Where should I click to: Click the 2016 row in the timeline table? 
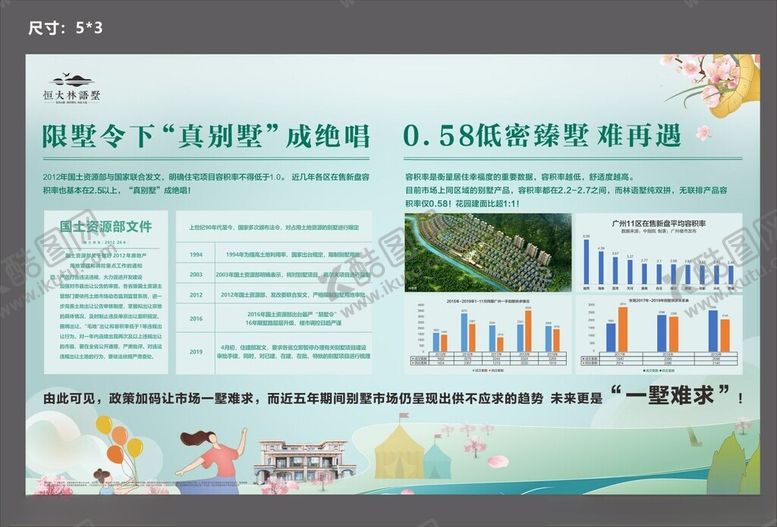pos(274,318)
